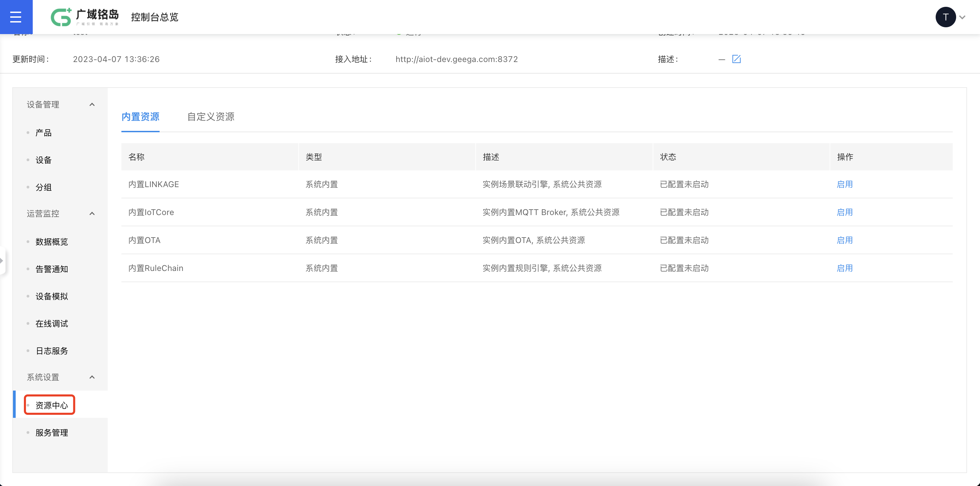Open 设备 in the sidebar
Image resolution: width=980 pixels, height=486 pixels.
pos(44,160)
